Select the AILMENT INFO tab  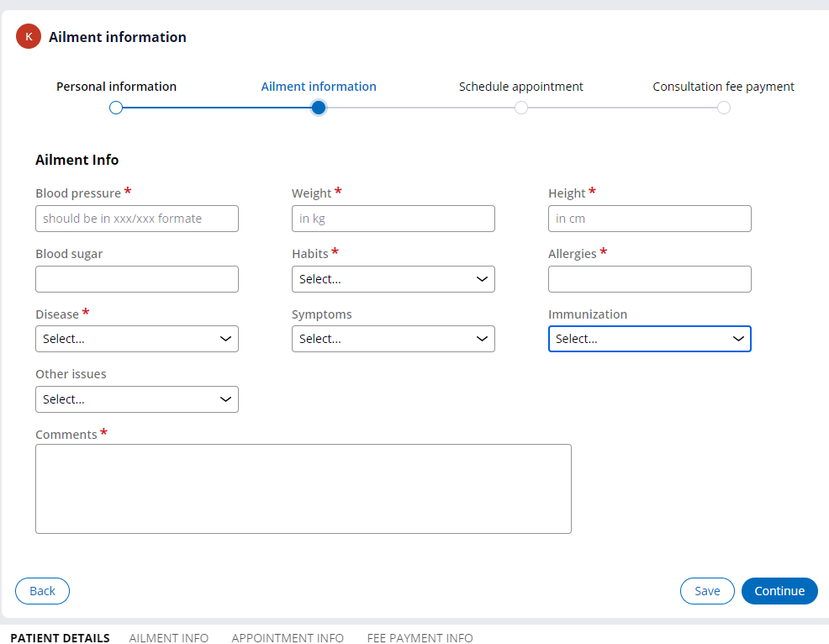(168, 637)
